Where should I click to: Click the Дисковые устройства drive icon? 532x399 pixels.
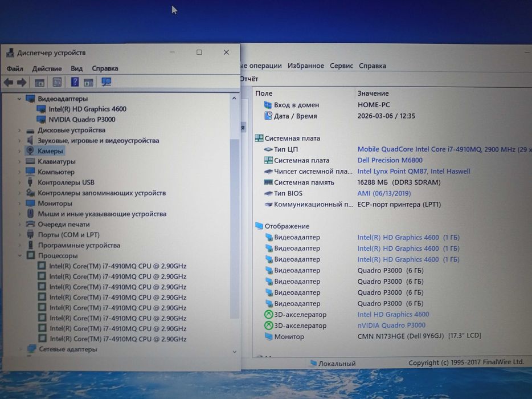click(30, 131)
